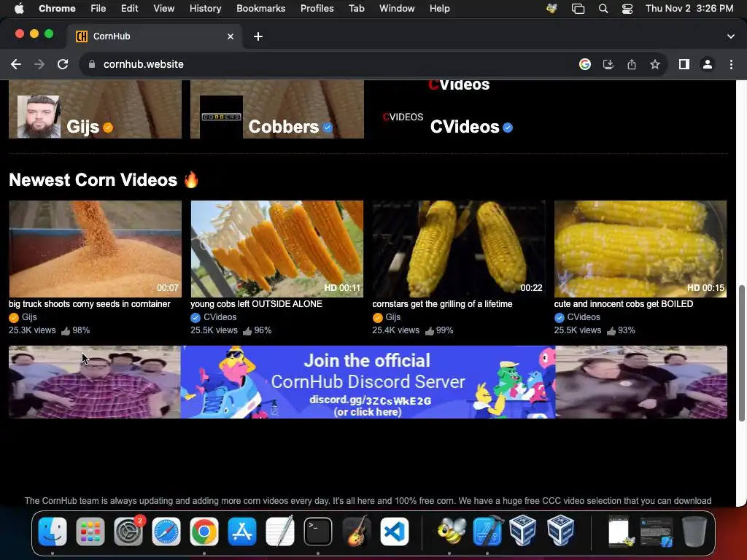Click the date and time in menu bar
Screen dimensions: 747x560
689,9
